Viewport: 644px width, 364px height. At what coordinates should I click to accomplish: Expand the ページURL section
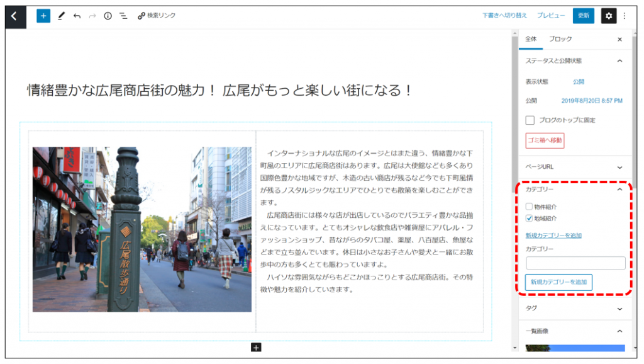coord(619,167)
